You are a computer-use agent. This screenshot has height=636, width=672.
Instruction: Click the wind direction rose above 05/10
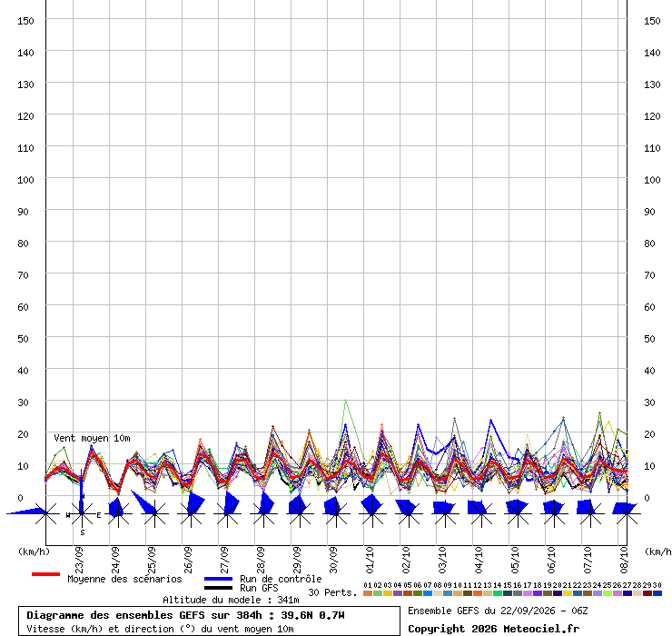(x=518, y=512)
